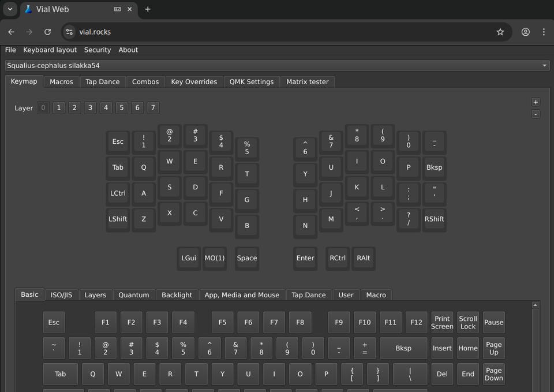Open the browser three-dot menu
This screenshot has height=392, width=554.
pos(544,32)
